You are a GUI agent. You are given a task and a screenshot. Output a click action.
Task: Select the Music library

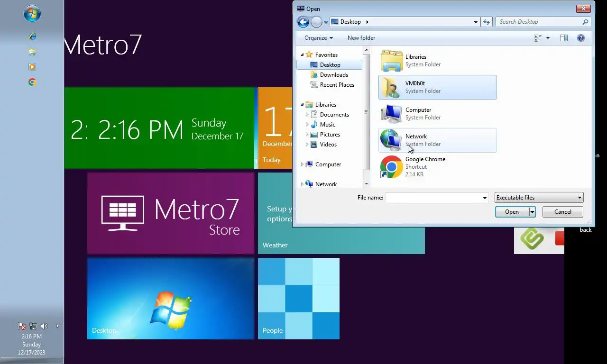[x=327, y=125]
